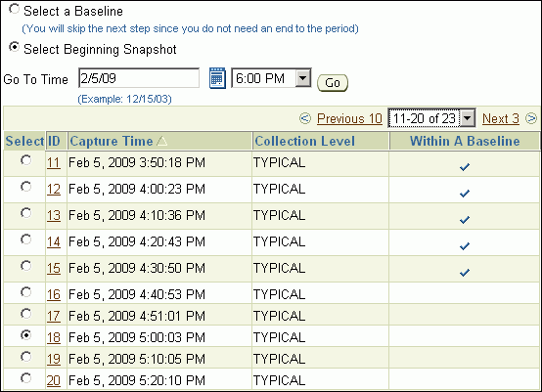The height and width of the screenshot is (392, 542).
Task: Open the calendar date picker icon
Action: [x=217, y=78]
